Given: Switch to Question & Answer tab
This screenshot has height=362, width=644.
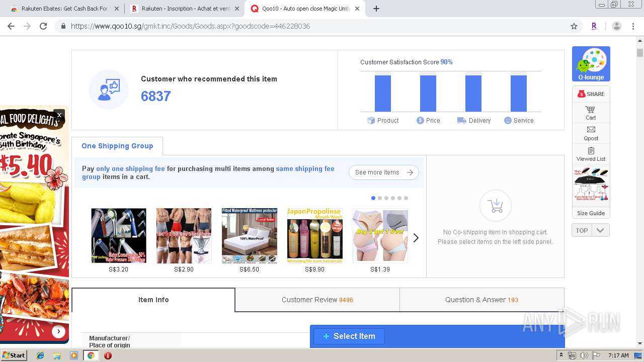Looking at the screenshot, I should pyautogui.click(x=481, y=300).
